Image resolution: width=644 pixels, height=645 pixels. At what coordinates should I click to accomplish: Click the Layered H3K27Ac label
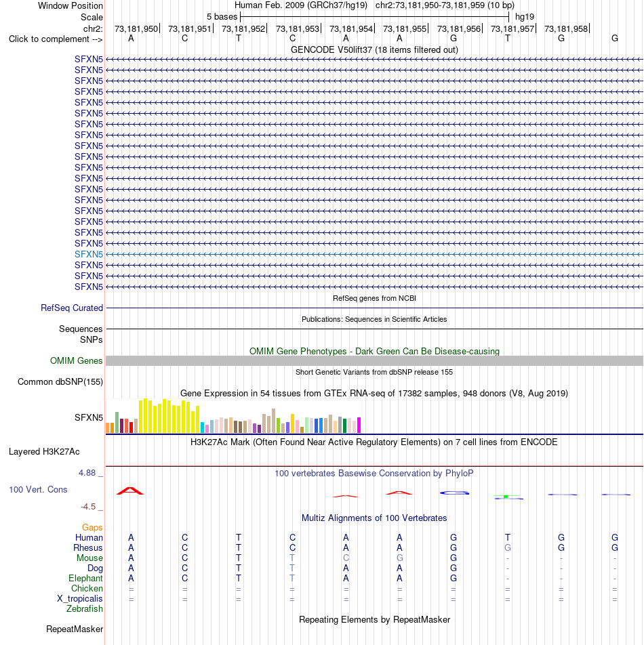click(44, 452)
